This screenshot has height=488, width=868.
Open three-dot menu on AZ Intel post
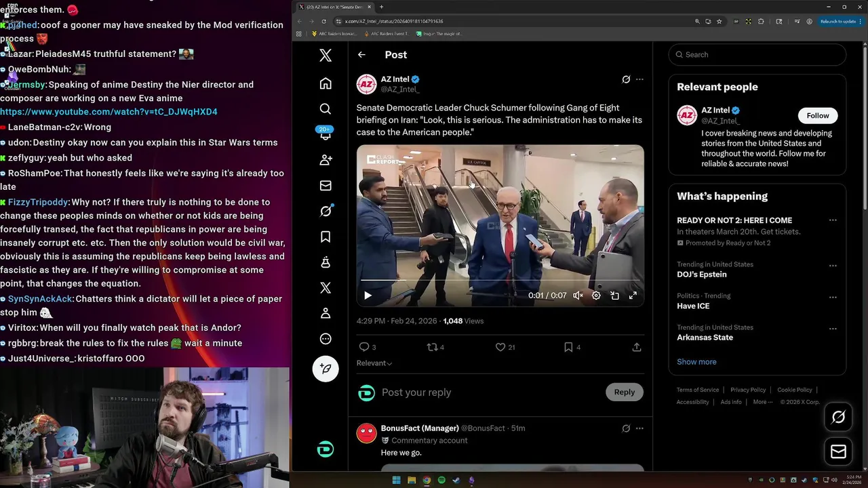639,79
